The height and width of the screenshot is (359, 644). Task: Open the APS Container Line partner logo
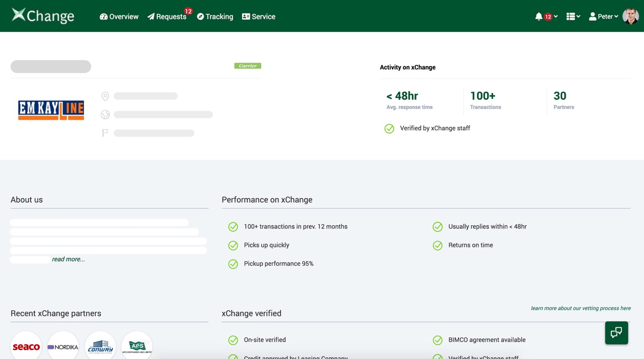[137, 346]
